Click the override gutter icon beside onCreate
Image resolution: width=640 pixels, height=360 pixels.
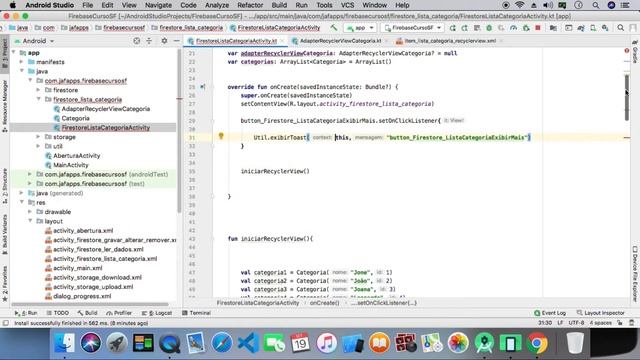pos(203,87)
